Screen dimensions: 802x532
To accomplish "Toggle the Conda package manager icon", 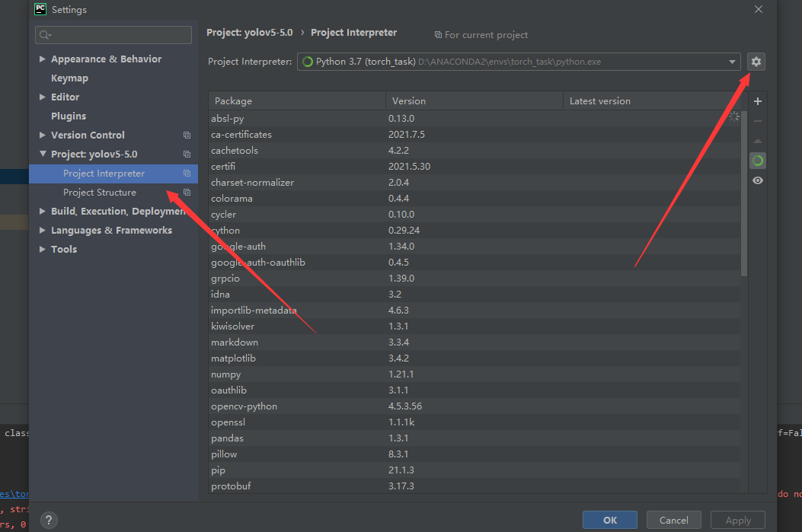I will pos(758,161).
